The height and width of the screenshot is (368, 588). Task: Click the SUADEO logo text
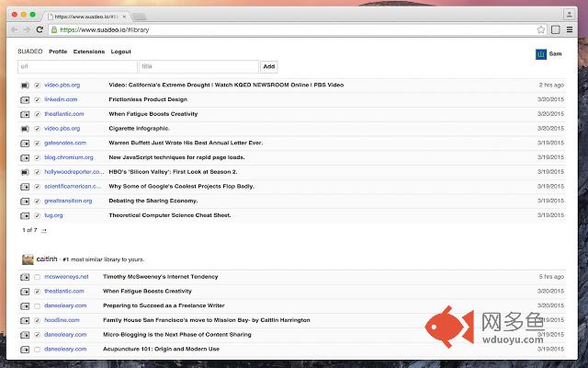30,52
